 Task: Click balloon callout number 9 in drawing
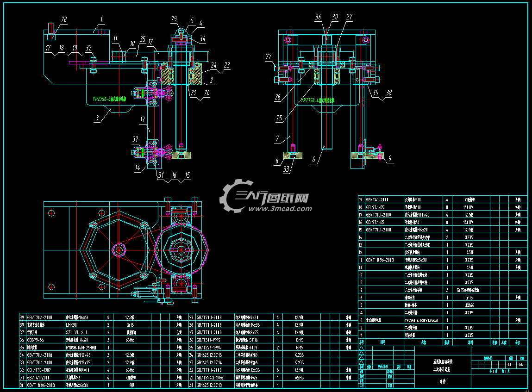click(390, 158)
